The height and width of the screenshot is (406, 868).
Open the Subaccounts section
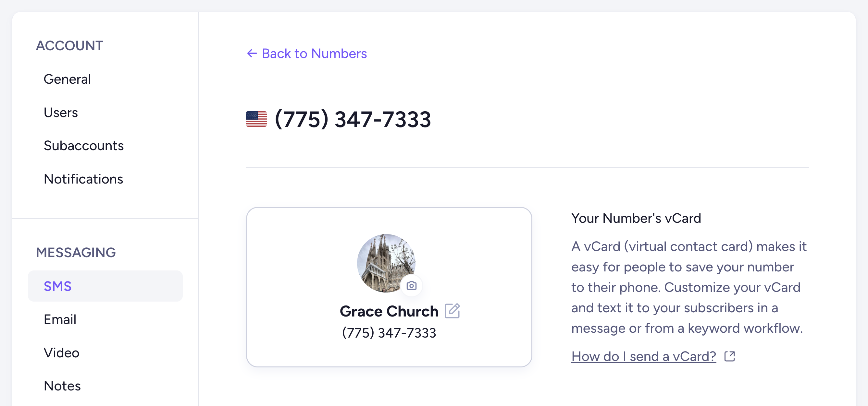pos(84,145)
